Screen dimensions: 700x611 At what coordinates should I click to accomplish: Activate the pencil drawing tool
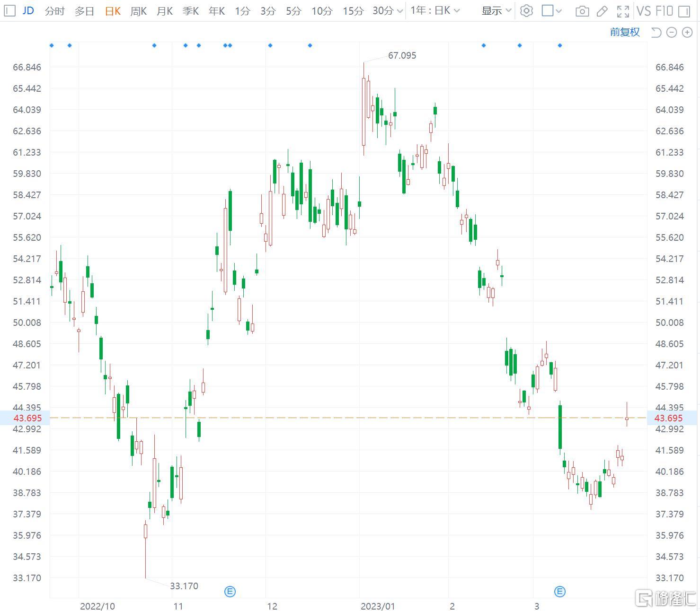pos(602,11)
